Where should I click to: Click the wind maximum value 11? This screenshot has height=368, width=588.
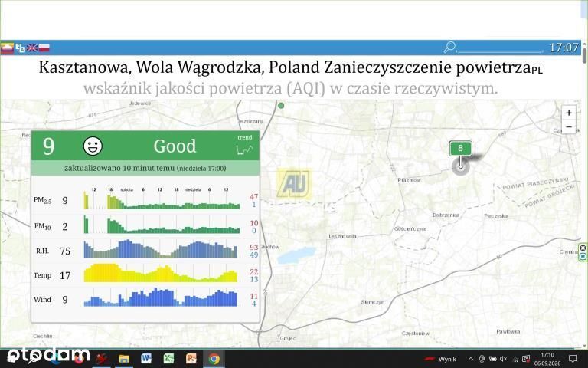pyautogui.click(x=254, y=296)
